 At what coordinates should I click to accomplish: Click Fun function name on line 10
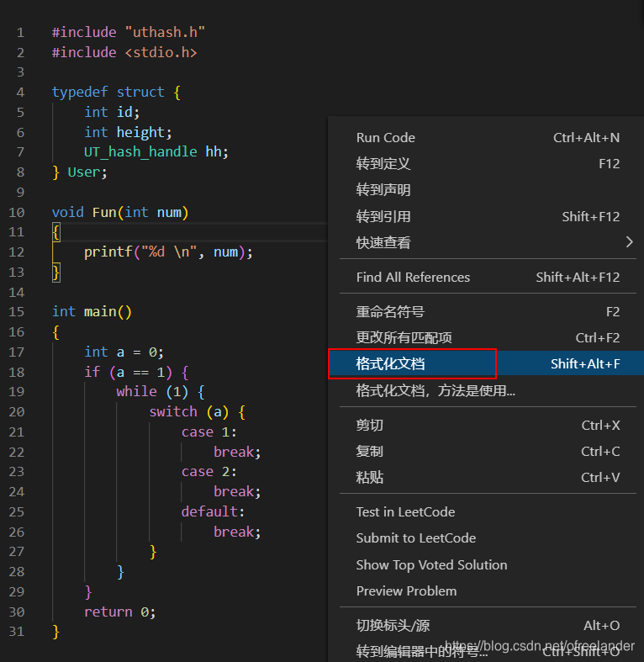[104, 212]
